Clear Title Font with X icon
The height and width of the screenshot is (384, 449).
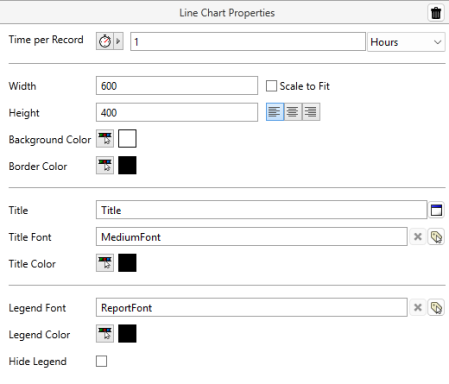[418, 237]
